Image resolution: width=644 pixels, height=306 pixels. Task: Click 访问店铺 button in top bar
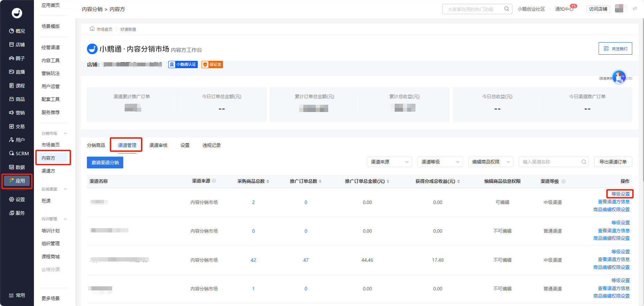598,9
